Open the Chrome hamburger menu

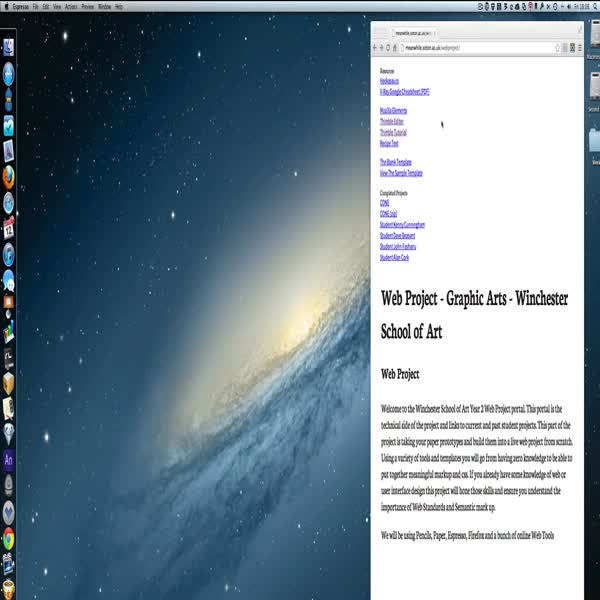(580, 47)
